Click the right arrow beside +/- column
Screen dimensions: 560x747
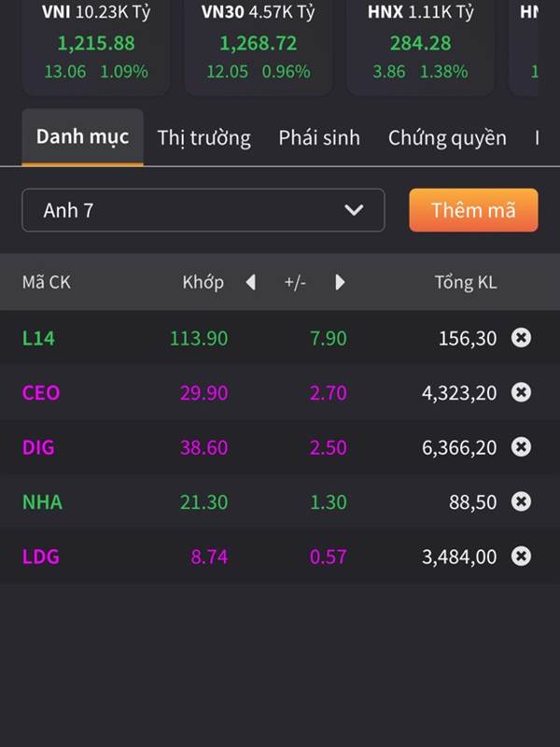click(x=340, y=283)
